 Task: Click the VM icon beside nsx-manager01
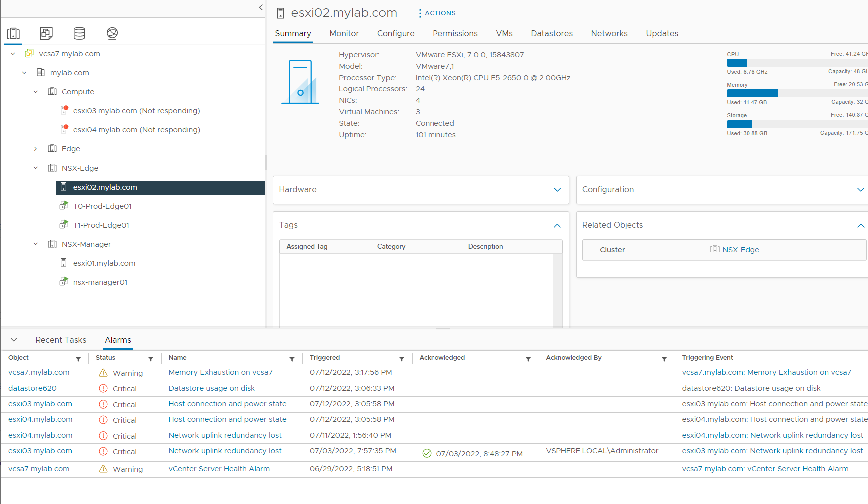coord(64,282)
